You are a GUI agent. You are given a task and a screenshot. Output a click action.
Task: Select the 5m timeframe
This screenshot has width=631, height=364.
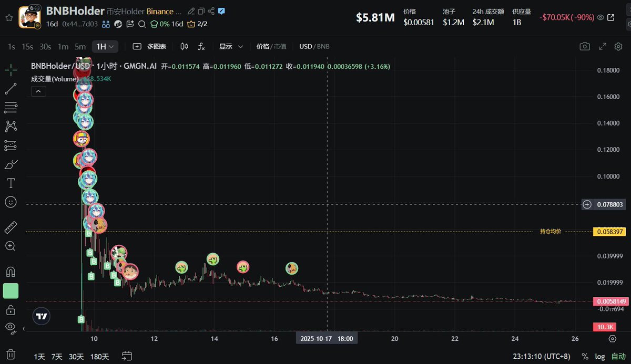pyautogui.click(x=80, y=47)
